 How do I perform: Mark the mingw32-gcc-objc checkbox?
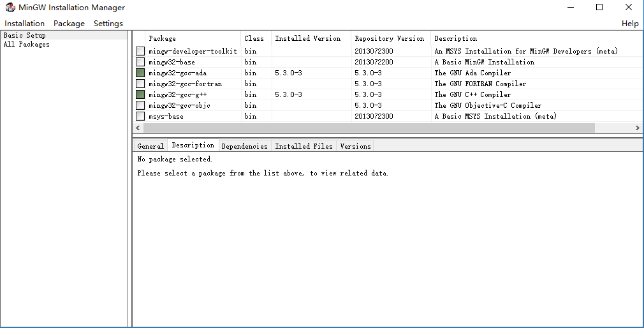pos(140,105)
